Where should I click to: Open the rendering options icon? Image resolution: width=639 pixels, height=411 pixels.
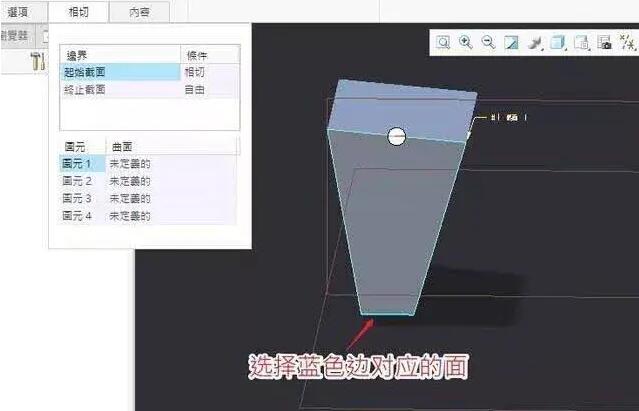tap(535, 42)
